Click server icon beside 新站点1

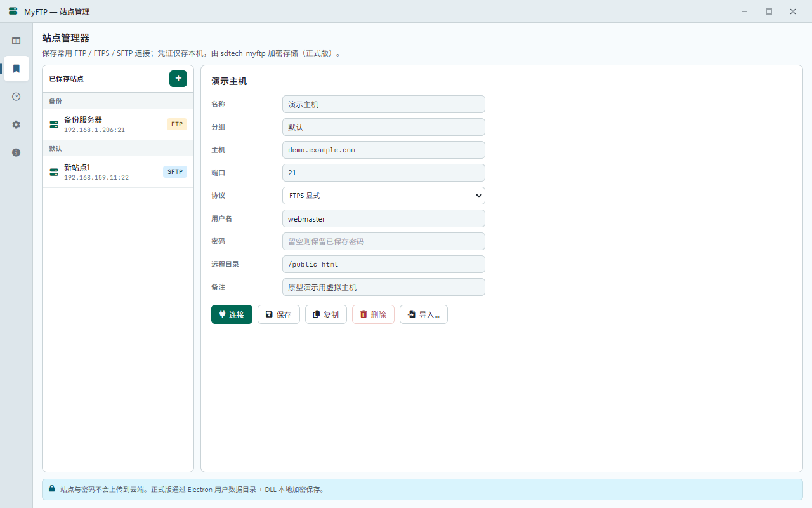click(x=54, y=172)
